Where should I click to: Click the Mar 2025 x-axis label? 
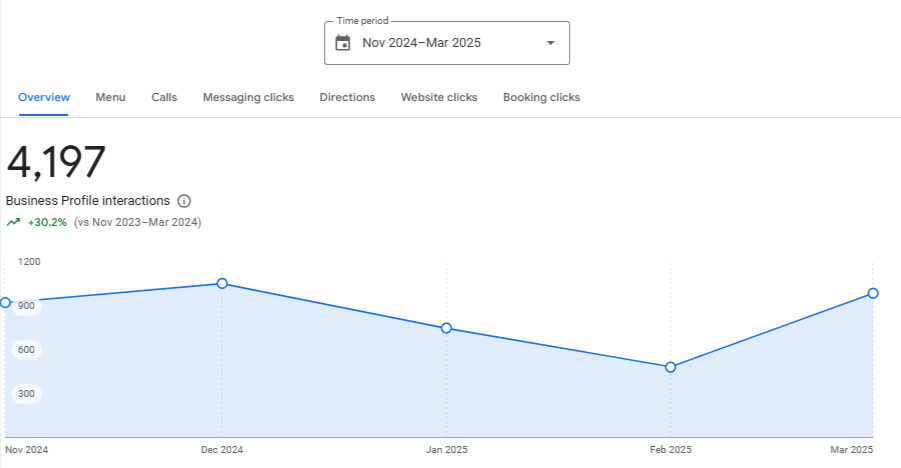click(x=852, y=450)
